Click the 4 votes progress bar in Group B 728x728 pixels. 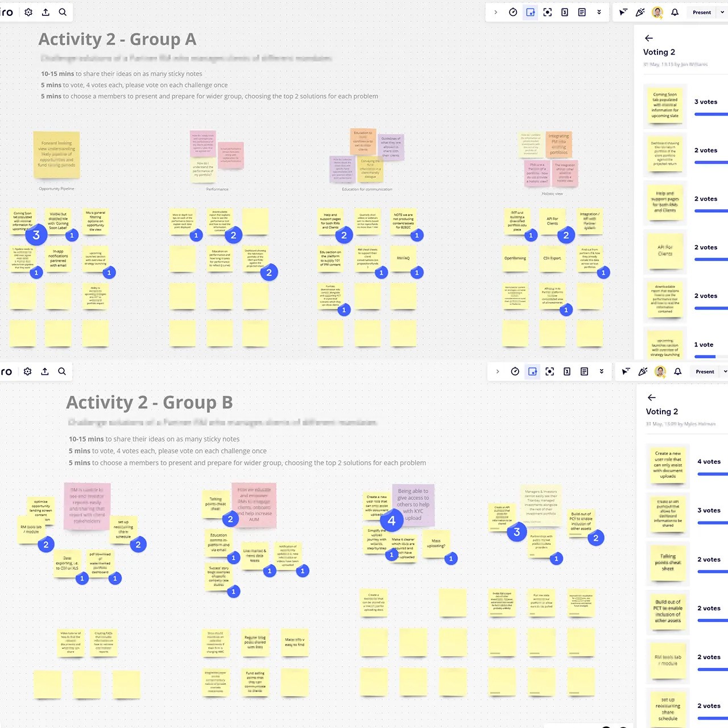tap(712, 474)
